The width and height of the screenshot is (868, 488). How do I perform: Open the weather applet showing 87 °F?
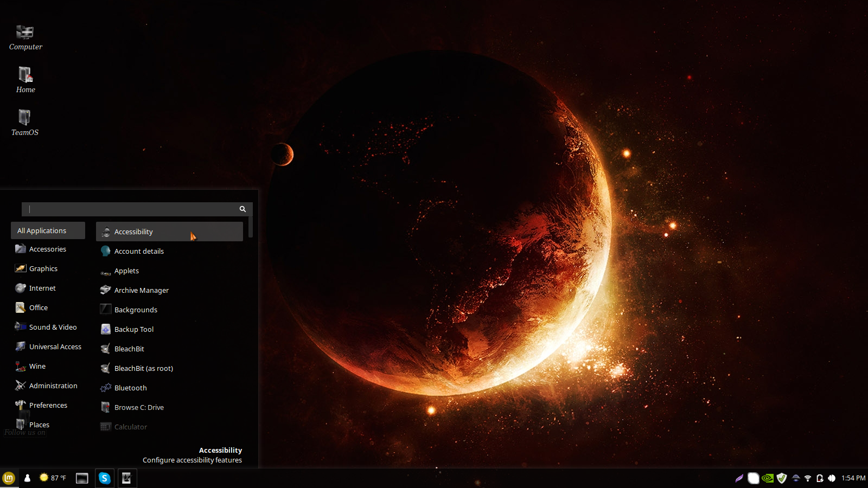[x=53, y=478]
